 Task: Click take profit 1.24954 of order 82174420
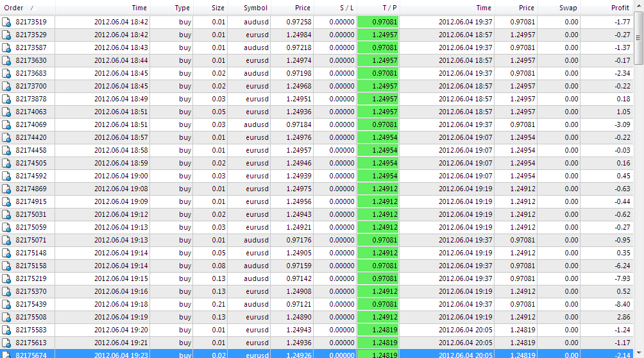(x=384, y=137)
